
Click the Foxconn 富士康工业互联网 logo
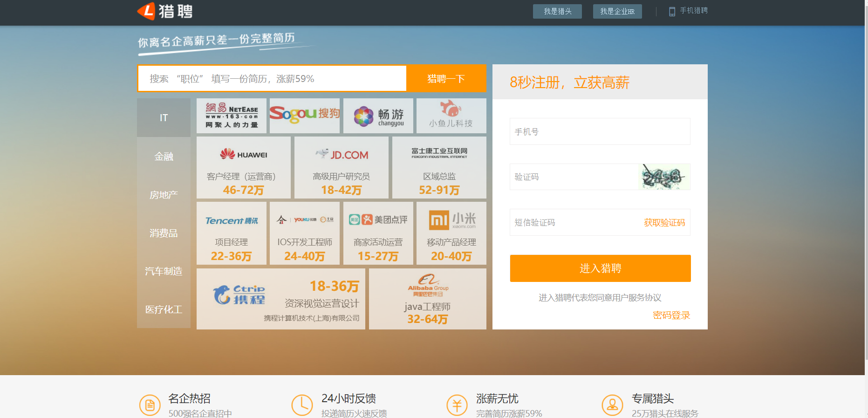[x=439, y=153]
